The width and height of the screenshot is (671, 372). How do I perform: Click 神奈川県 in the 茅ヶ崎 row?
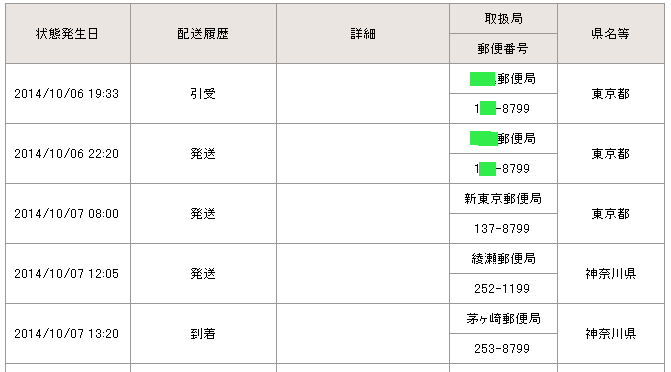point(611,333)
